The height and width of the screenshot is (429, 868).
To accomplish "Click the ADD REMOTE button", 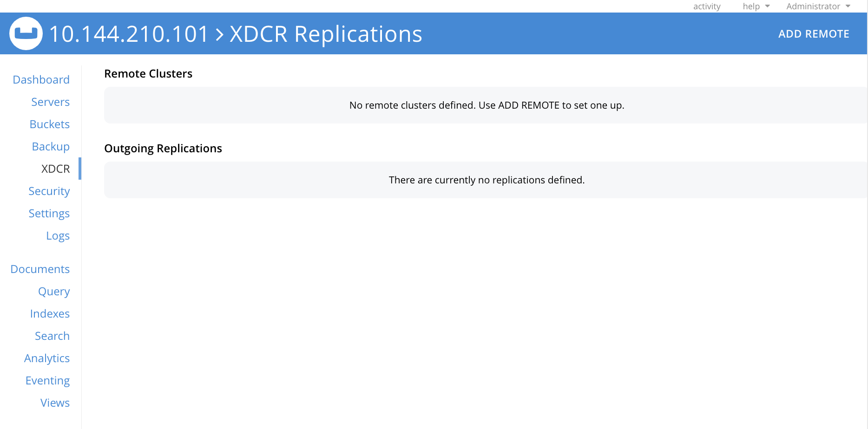I will click(814, 33).
